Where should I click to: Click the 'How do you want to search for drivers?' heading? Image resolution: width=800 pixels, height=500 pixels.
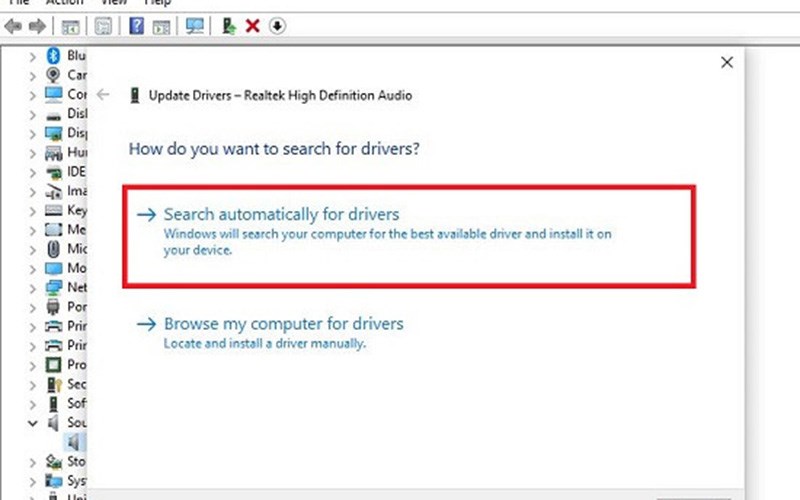(274, 148)
